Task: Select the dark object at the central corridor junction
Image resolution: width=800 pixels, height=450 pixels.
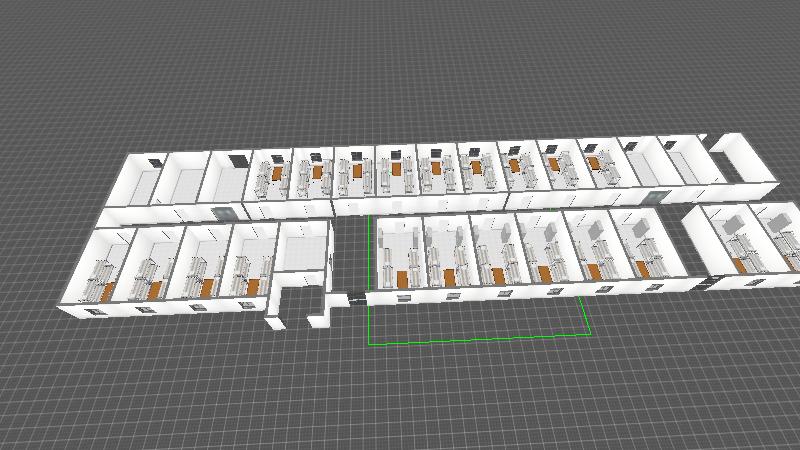Action: 355,297
